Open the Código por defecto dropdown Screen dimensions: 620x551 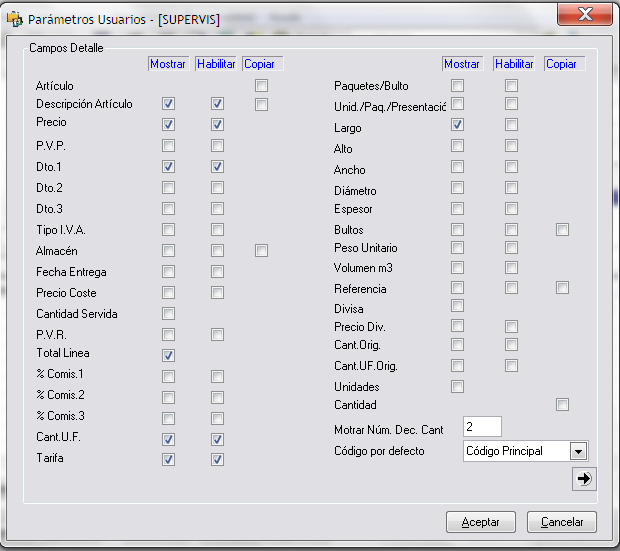pos(578,451)
